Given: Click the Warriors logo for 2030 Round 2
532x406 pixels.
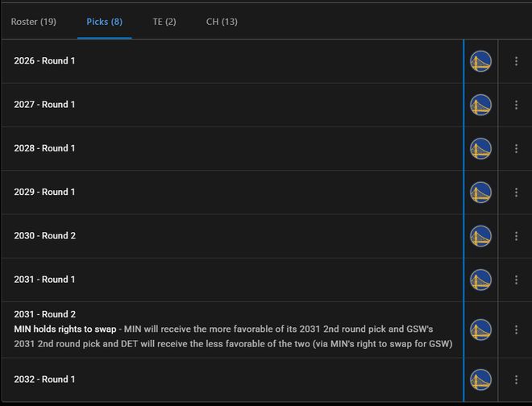Looking at the screenshot, I should pos(480,236).
